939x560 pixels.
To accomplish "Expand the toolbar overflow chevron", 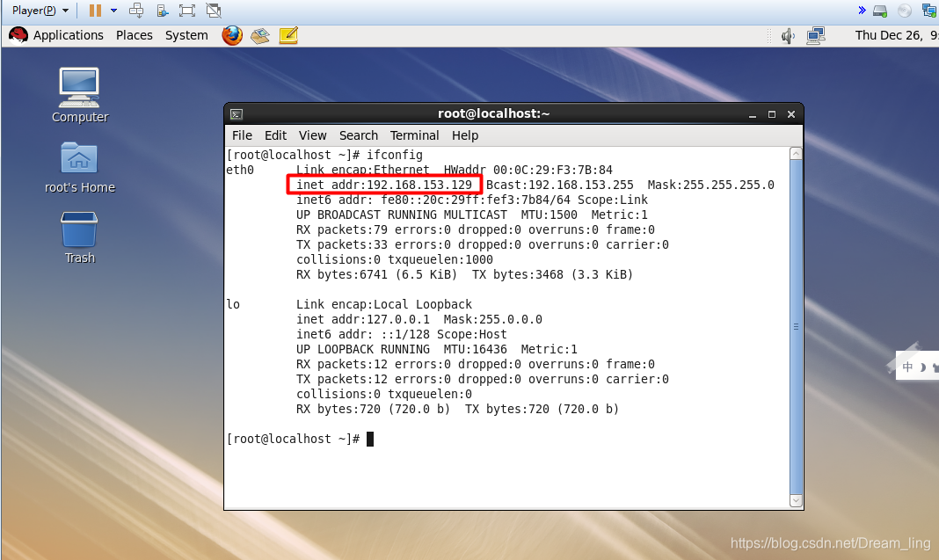I will 861,10.
